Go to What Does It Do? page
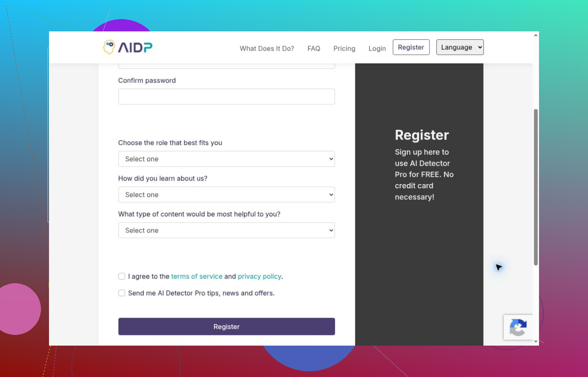The image size is (588, 377). point(267,49)
